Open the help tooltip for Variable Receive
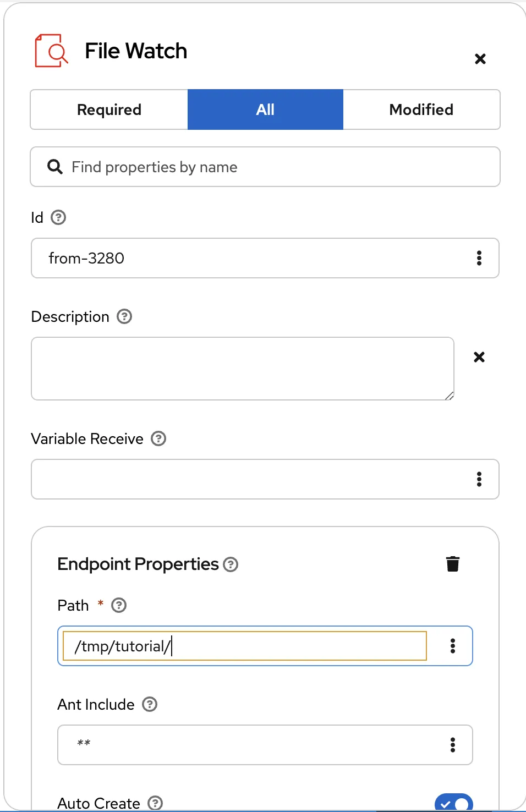 click(x=158, y=438)
